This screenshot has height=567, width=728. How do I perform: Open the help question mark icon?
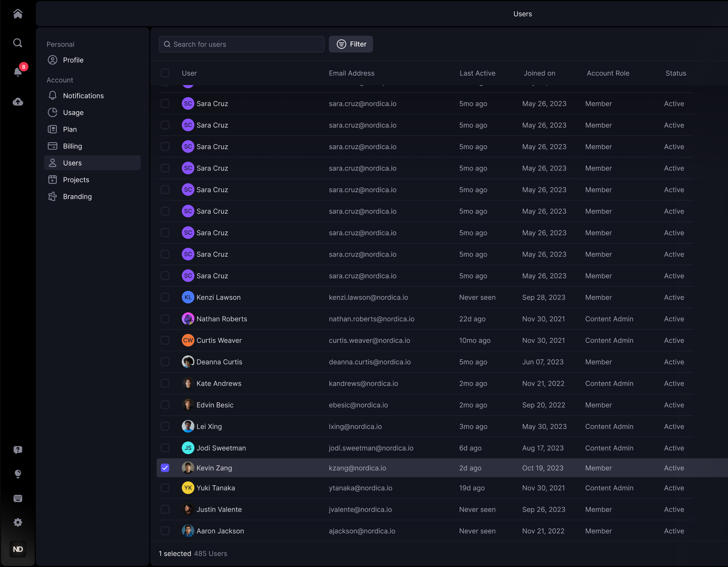coord(18,450)
